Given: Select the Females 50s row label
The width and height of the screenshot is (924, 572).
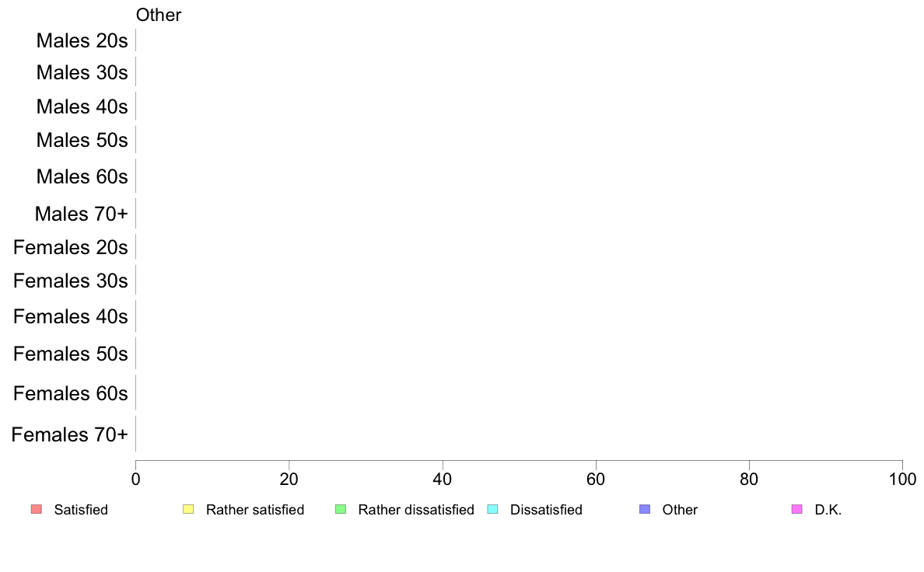Looking at the screenshot, I should point(71,354).
